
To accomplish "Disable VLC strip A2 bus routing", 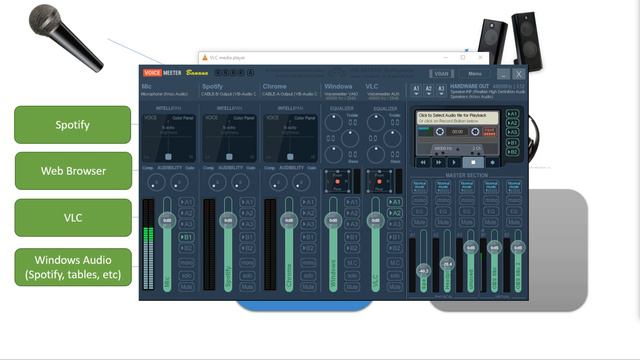I will coord(394,213).
